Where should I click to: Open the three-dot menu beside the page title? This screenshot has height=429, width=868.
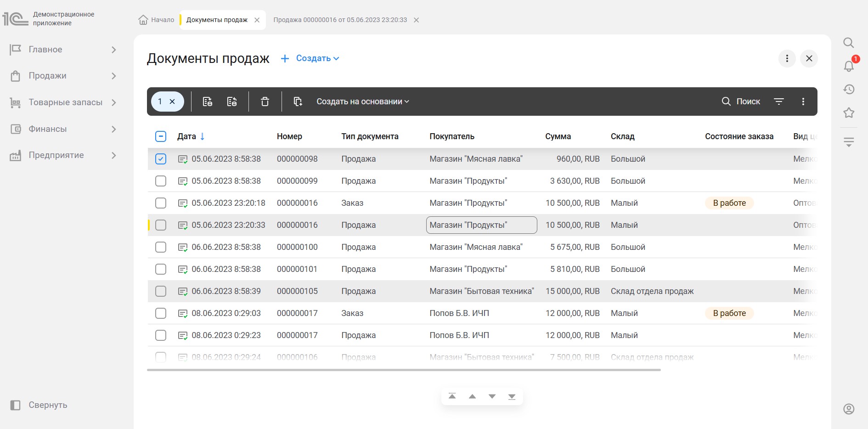[787, 58]
